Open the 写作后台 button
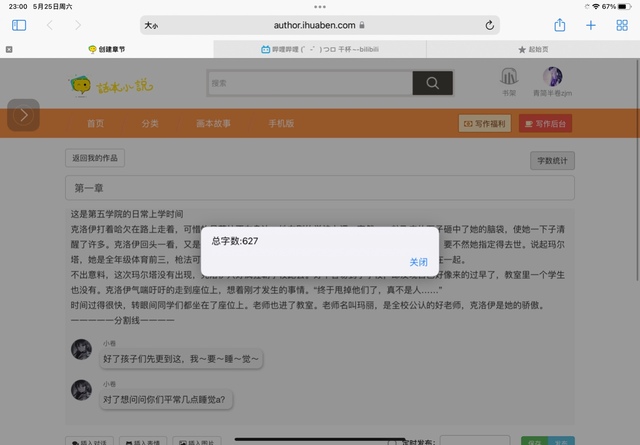The image size is (640, 445). click(x=544, y=123)
